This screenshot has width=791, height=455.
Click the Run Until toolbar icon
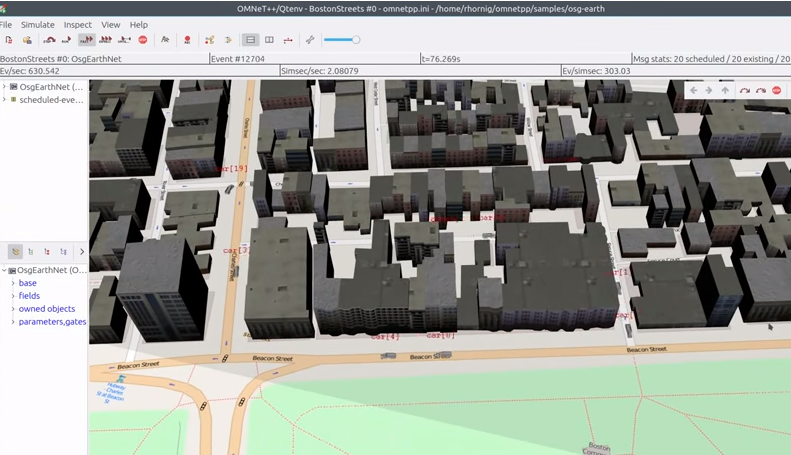[x=124, y=40]
